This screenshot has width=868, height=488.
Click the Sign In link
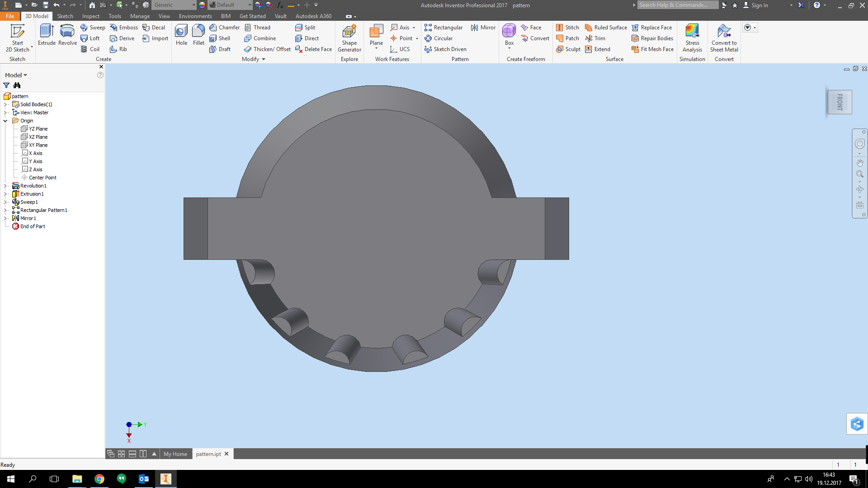pyautogui.click(x=759, y=5)
